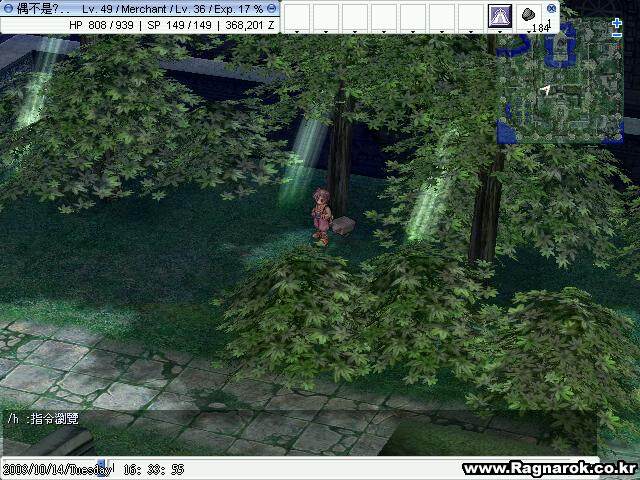Click the small arrow under the stone item slot

[529, 31]
